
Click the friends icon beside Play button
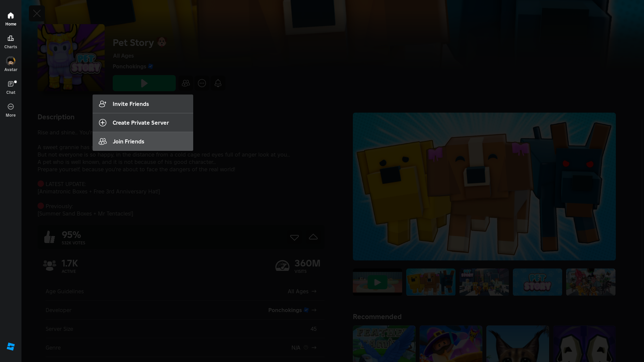(185, 83)
